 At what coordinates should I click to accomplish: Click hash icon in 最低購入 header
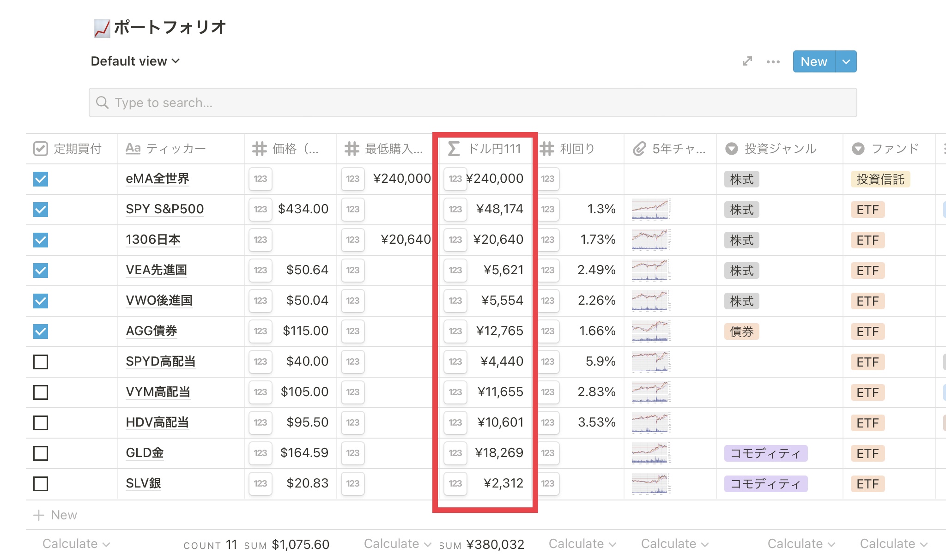click(352, 149)
